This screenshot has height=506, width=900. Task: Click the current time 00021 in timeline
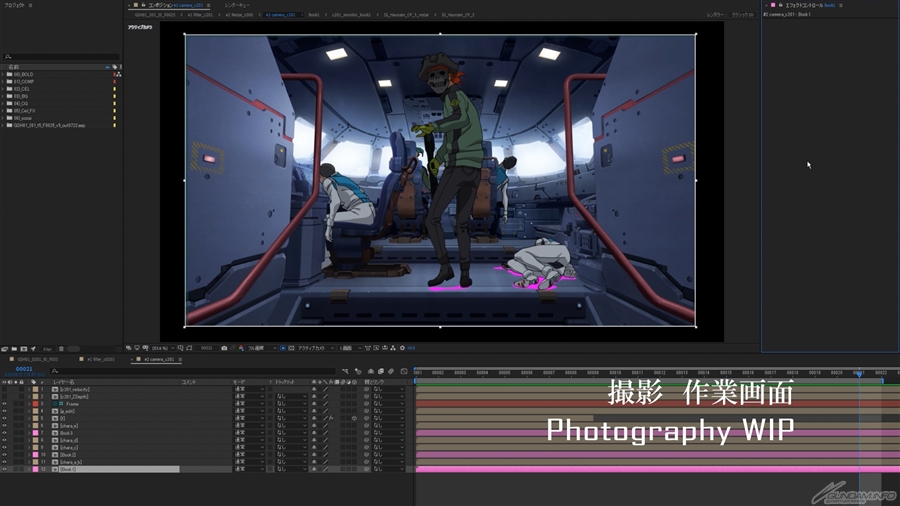24,369
